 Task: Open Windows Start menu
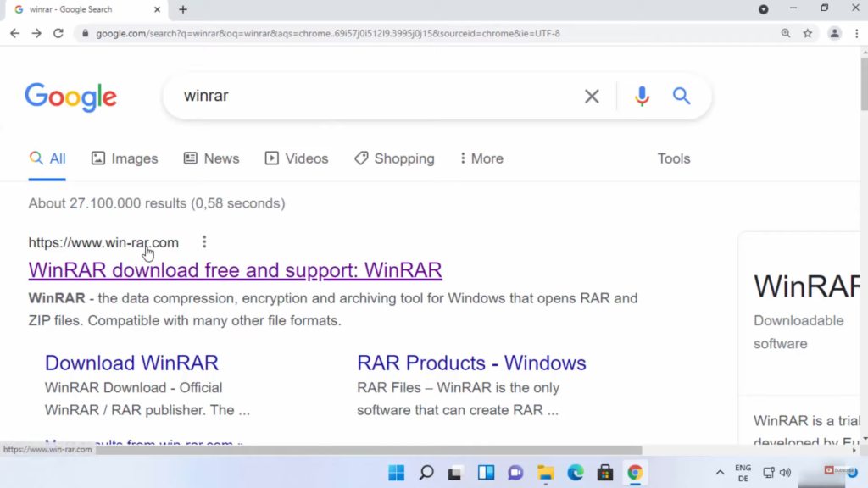396,472
